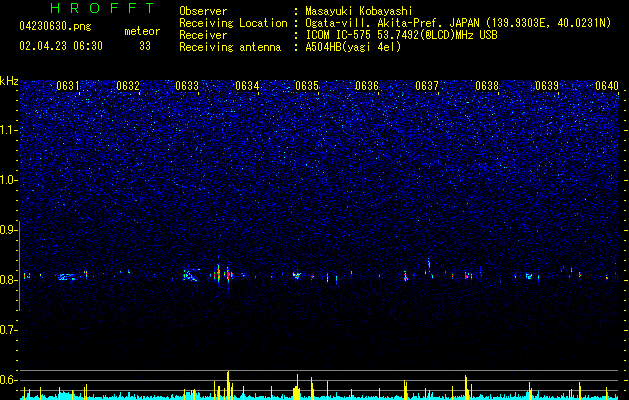This screenshot has width=629, height=400.
Task: Select the meteor count value 33
Action: (145, 46)
